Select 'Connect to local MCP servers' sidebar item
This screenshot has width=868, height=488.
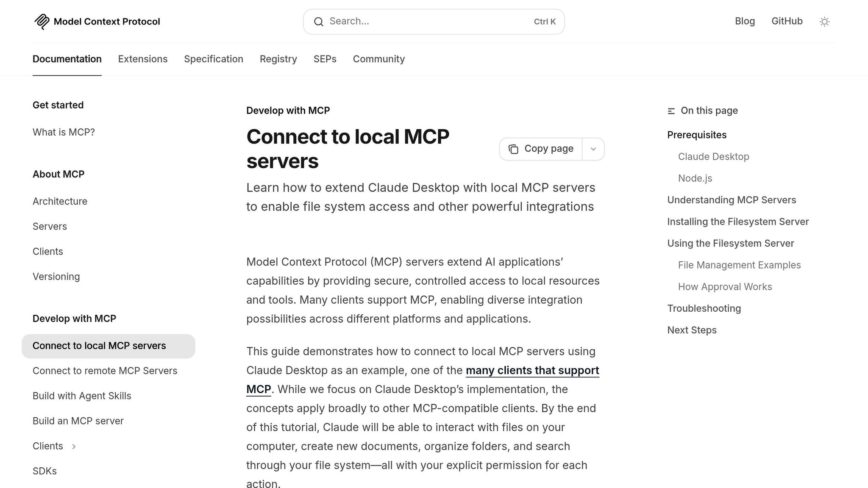[108, 346]
